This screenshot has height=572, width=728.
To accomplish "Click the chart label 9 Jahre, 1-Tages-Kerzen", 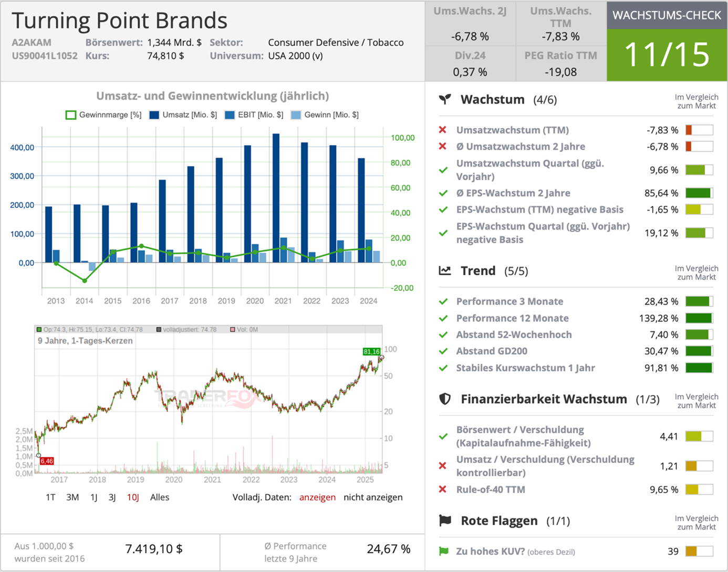I will (x=85, y=340).
